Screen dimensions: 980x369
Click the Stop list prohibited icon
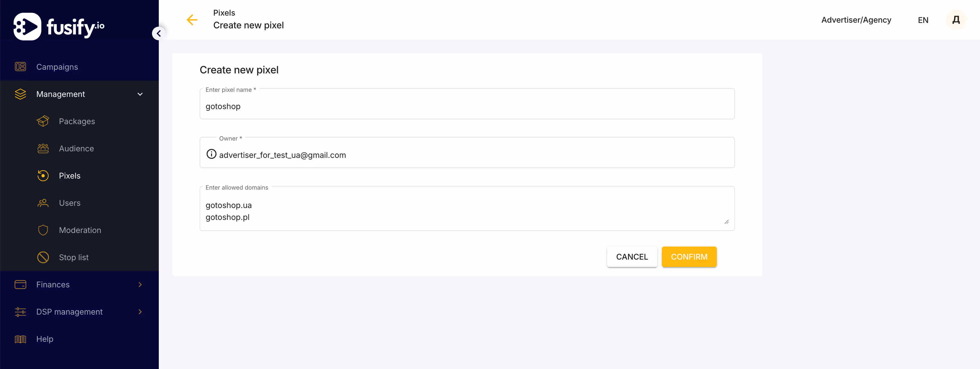click(x=43, y=257)
